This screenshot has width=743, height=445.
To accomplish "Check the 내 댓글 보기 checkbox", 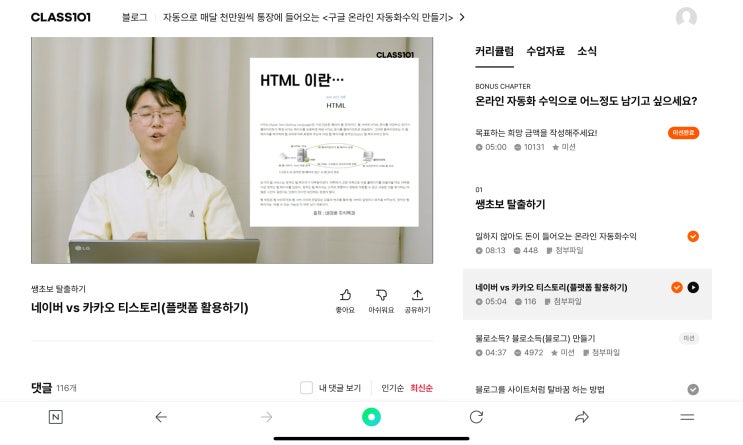I will click(307, 388).
